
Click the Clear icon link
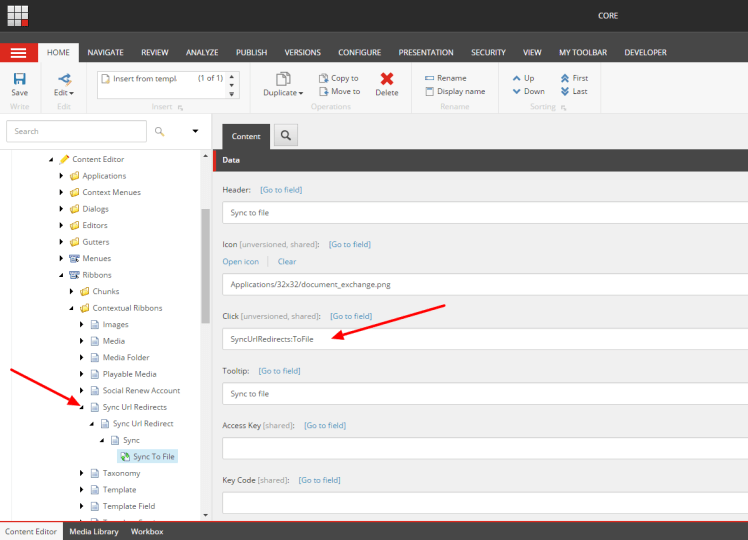click(286, 261)
